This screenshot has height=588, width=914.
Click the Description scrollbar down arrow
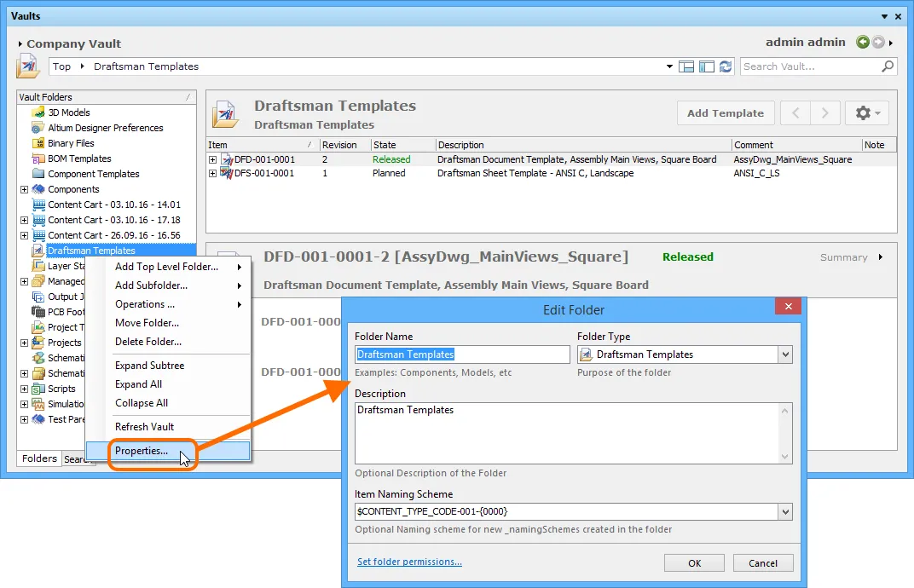pos(785,457)
